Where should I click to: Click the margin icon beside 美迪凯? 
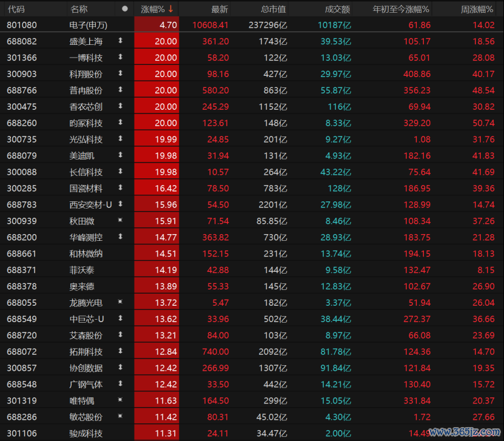point(121,155)
